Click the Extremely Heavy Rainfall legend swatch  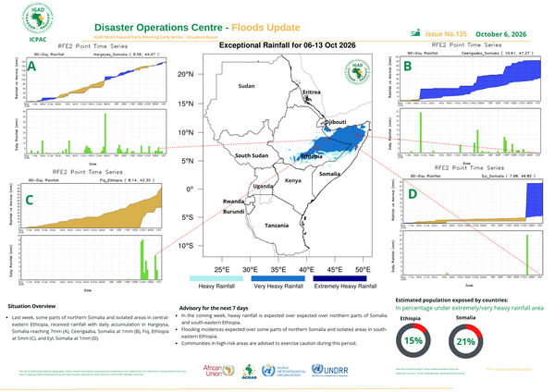click(x=340, y=278)
